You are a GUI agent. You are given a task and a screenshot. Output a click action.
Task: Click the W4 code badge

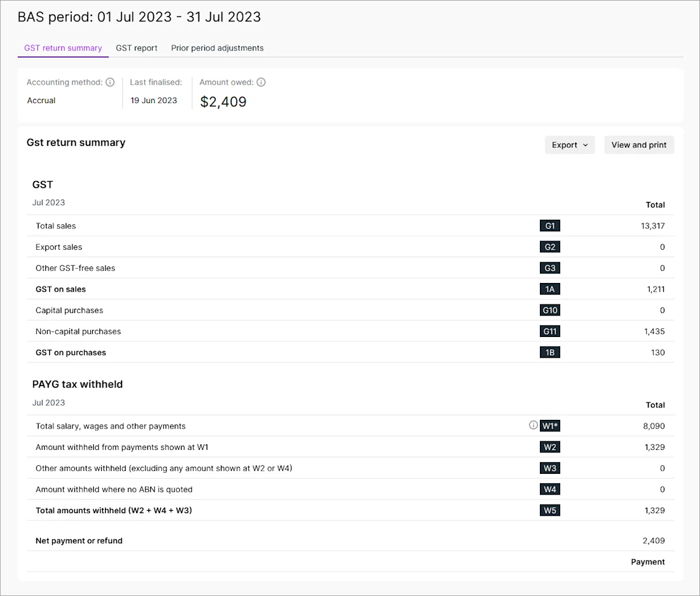tap(550, 490)
